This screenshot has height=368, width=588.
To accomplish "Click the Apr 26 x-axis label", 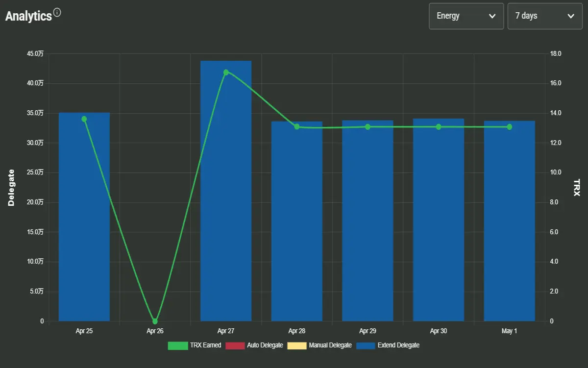I will pyautogui.click(x=155, y=331).
